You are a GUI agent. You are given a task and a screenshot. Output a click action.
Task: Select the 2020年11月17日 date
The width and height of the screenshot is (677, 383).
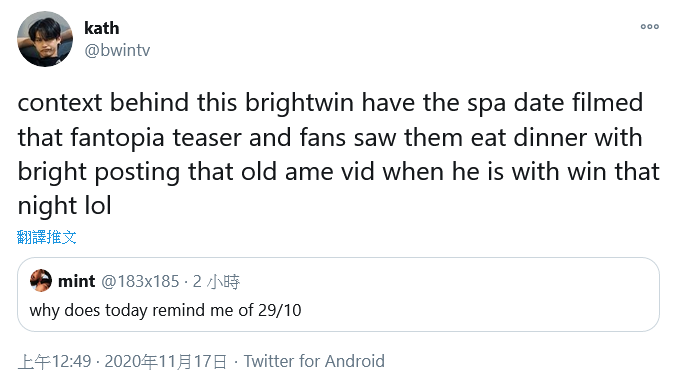(166, 361)
